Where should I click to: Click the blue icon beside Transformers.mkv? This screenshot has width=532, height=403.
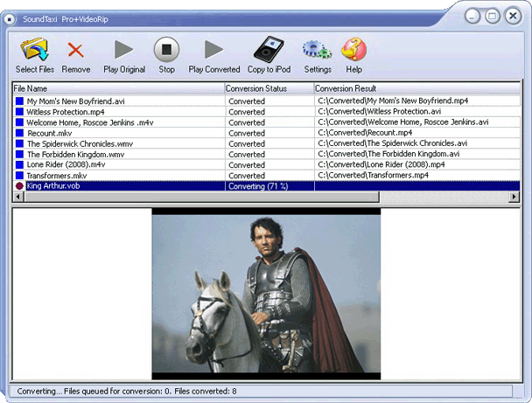(19, 175)
